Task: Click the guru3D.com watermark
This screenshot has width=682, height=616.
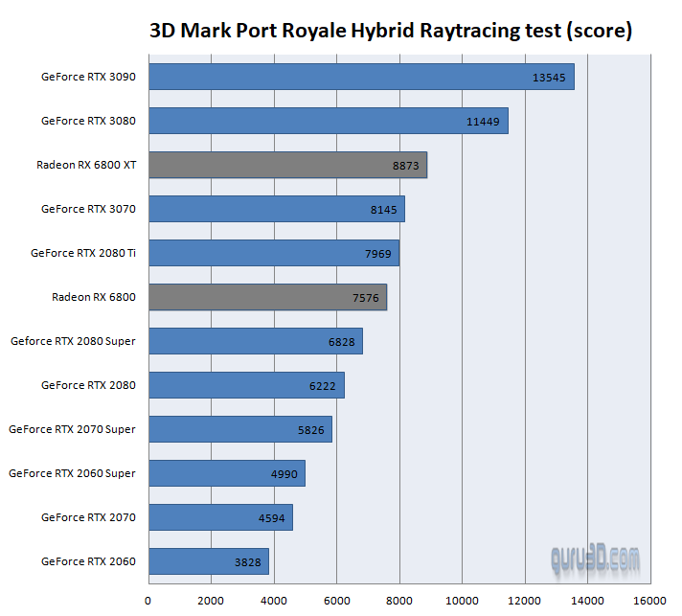Action: tap(594, 558)
